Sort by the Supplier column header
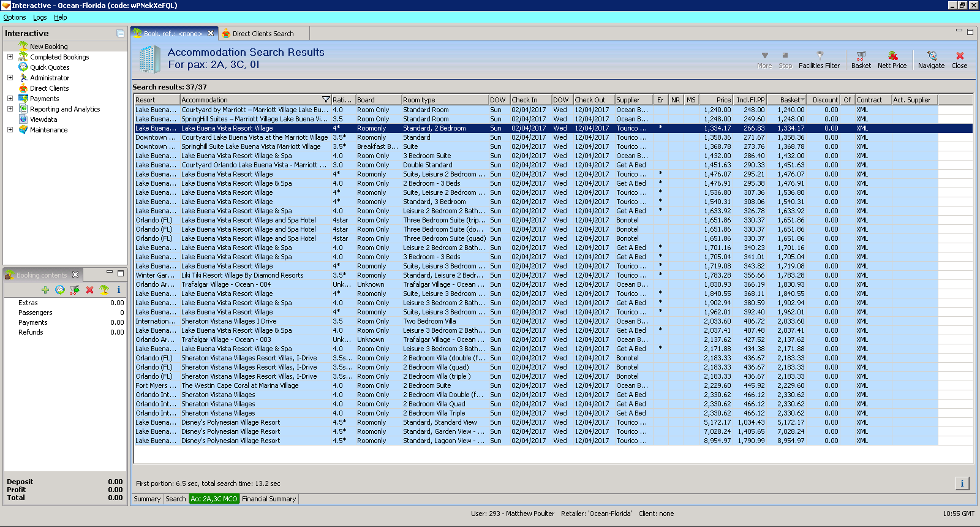The image size is (980, 527). tap(634, 100)
